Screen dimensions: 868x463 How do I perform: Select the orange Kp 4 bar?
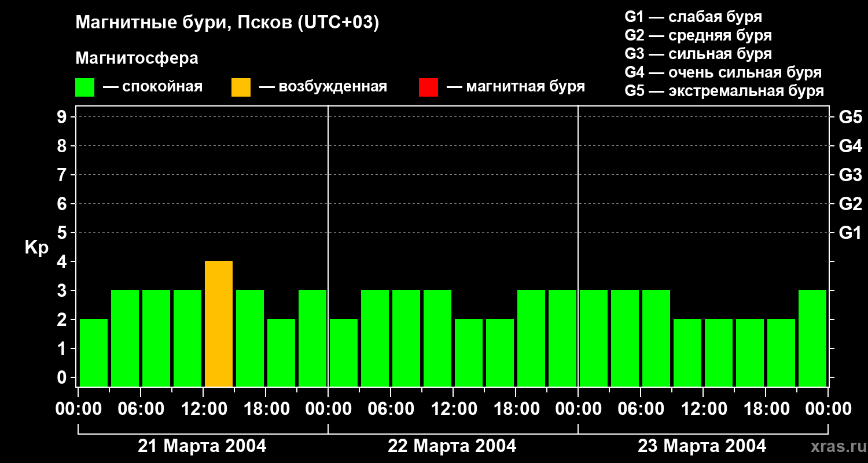coord(219,324)
